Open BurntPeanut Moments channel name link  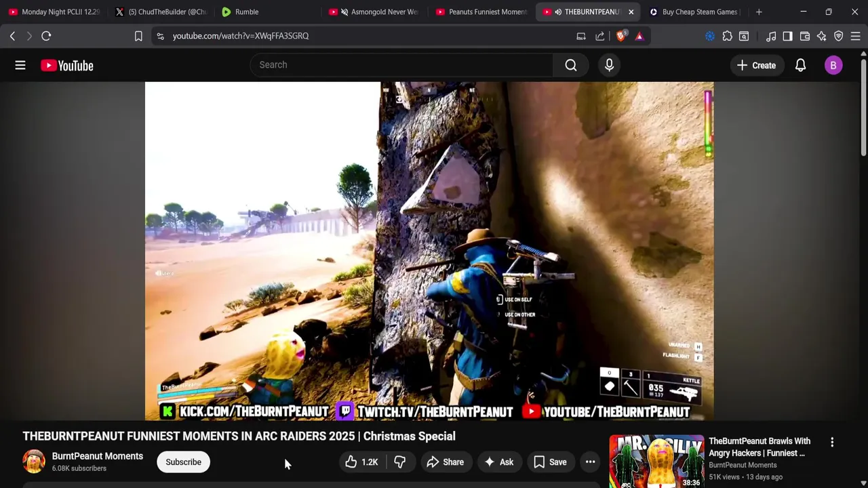98,456
